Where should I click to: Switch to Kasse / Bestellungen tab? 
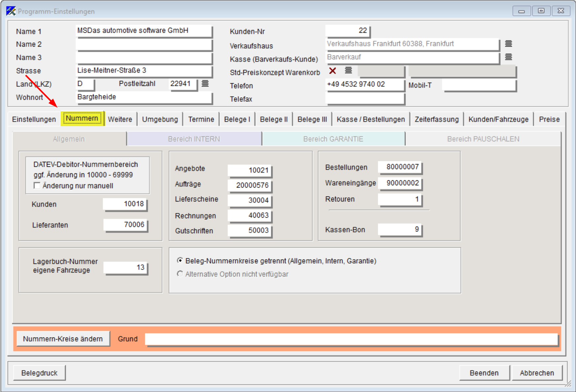click(x=371, y=119)
